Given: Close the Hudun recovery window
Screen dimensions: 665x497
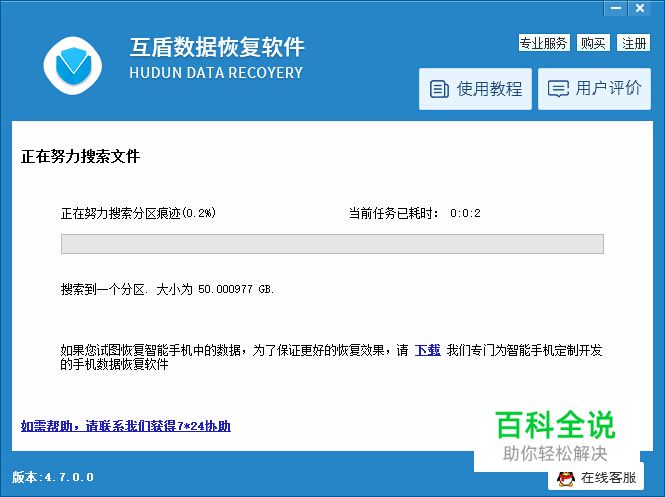Looking at the screenshot, I should click(640, 8).
